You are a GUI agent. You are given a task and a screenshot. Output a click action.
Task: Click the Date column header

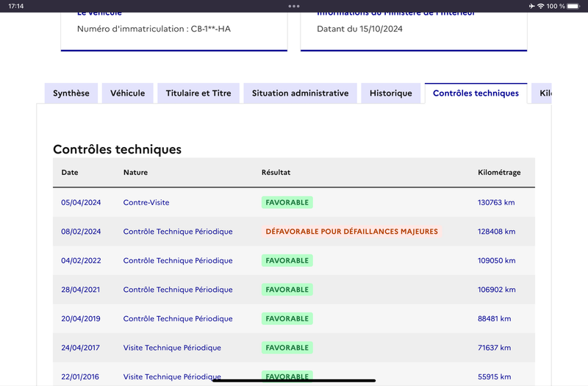click(70, 172)
